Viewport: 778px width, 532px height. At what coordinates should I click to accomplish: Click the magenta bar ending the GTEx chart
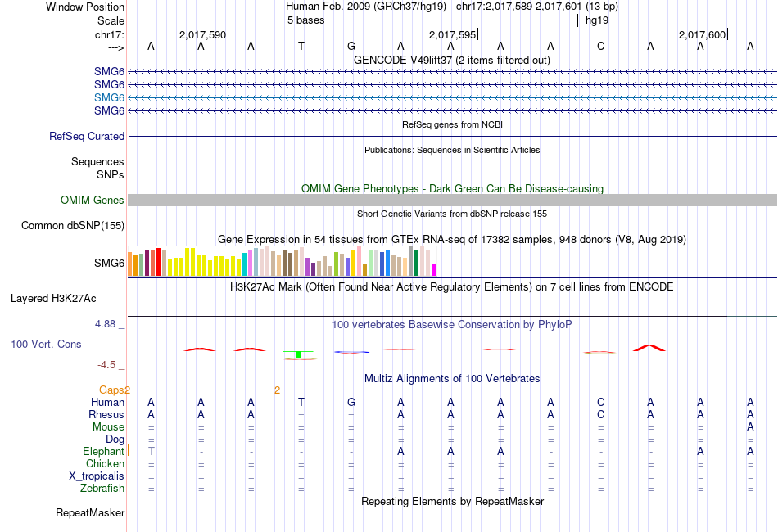(x=434, y=270)
